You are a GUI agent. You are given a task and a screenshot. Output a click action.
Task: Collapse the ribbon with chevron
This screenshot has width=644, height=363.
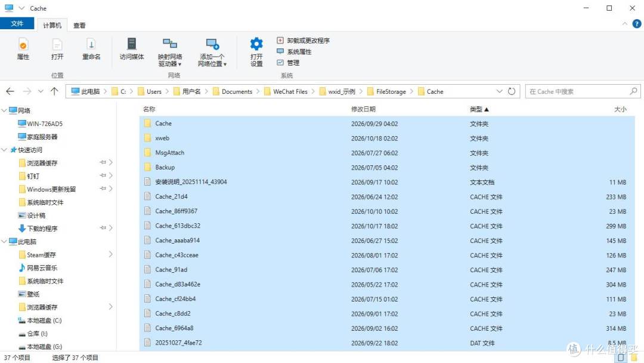click(625, 24)
